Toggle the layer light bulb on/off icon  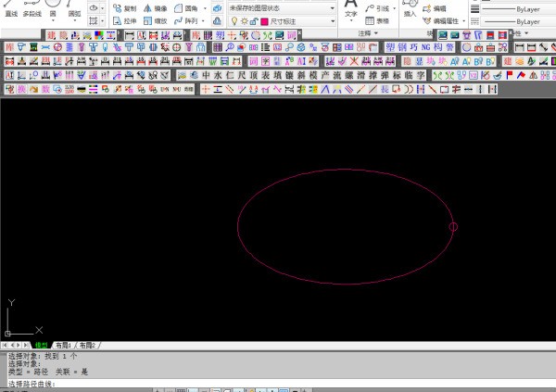click(x=234, y=20)
